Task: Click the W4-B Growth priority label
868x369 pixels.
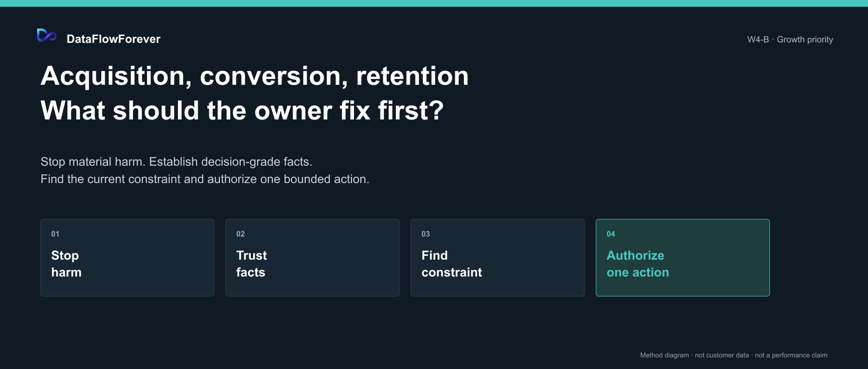Action: tap(790, 40)
